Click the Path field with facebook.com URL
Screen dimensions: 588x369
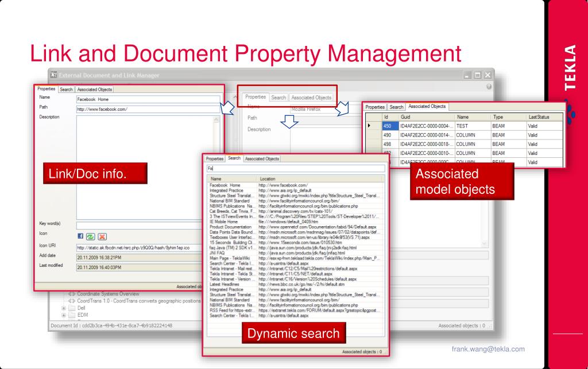[148, 110]
